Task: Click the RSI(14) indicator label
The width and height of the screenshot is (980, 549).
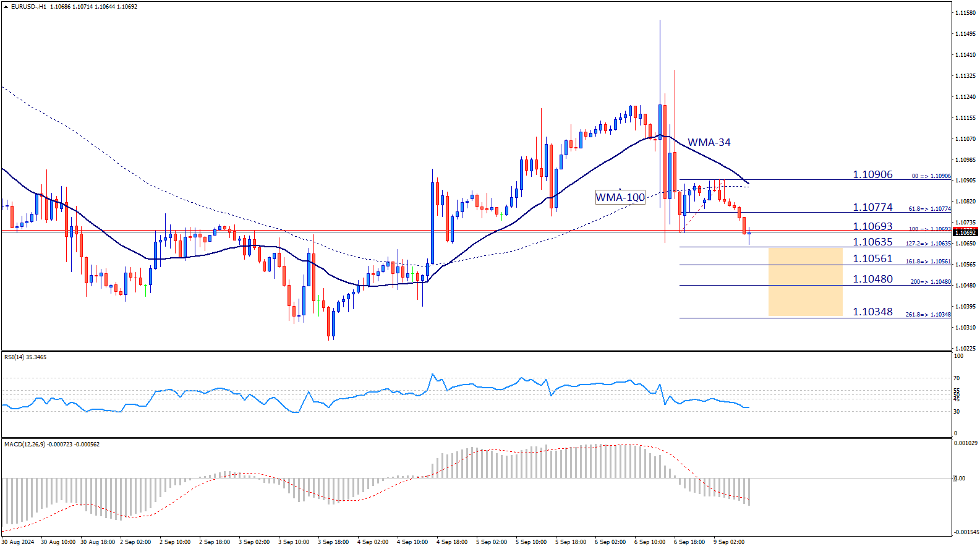Action: (25, 357)
